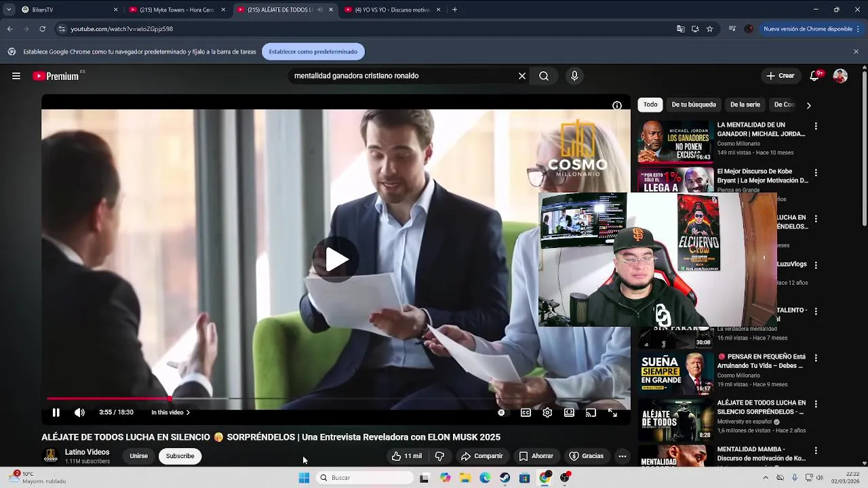
Task: Open options for Motiversity 'ALÉJATE DE TODOS' video
Action: (x=816, y=404)
